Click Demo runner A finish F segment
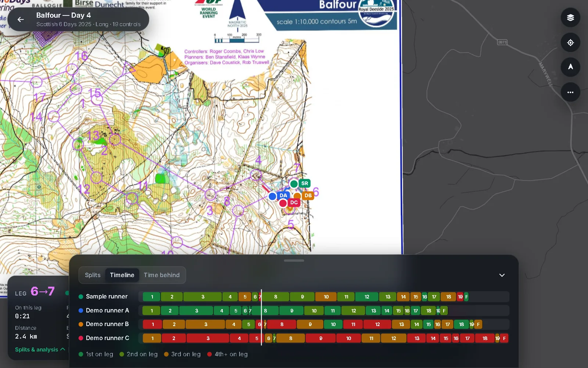 [444, 311]
